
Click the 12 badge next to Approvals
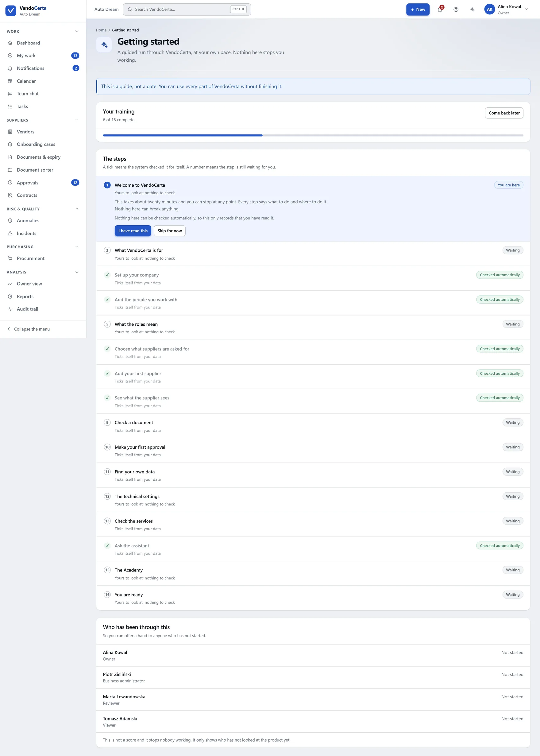pyautogui.click(x=75, y=183)
